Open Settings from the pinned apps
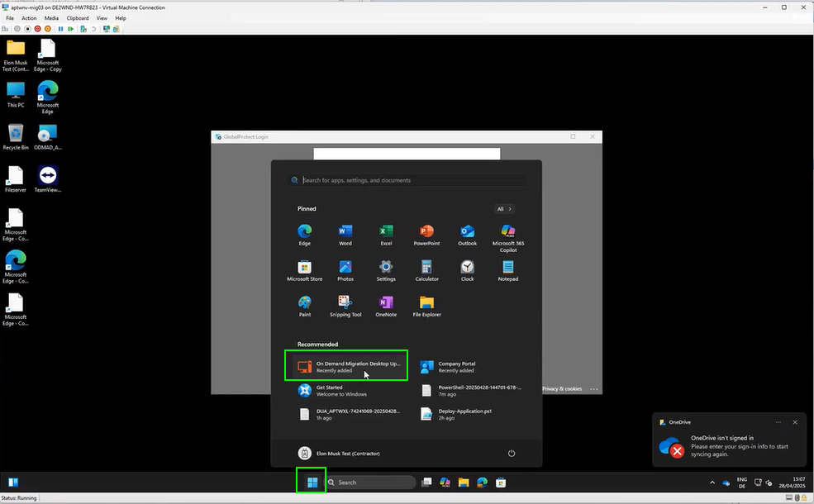The height and width of the screenshot is (504, 814). coord(386,271)
